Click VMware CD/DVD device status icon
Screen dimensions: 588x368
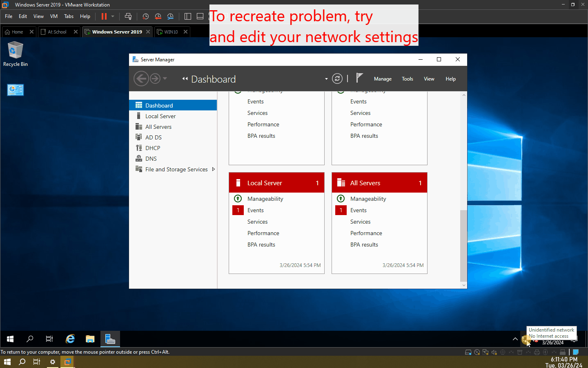coord(477,352)
